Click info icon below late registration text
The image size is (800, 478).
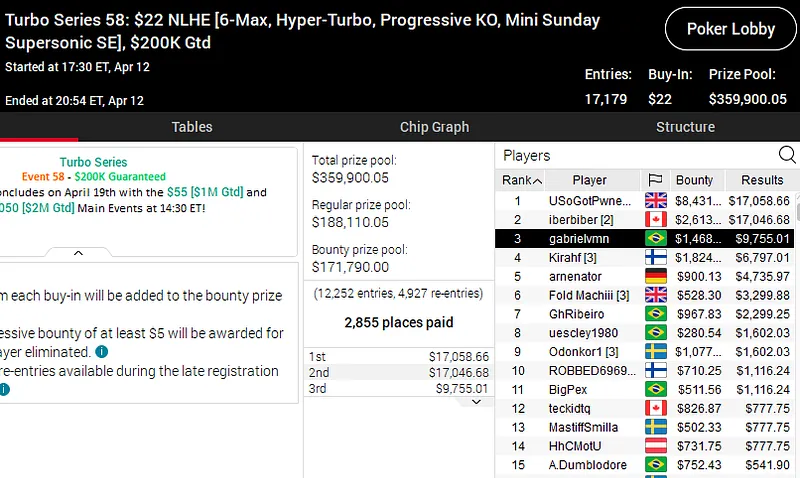(x=3, y=389)
